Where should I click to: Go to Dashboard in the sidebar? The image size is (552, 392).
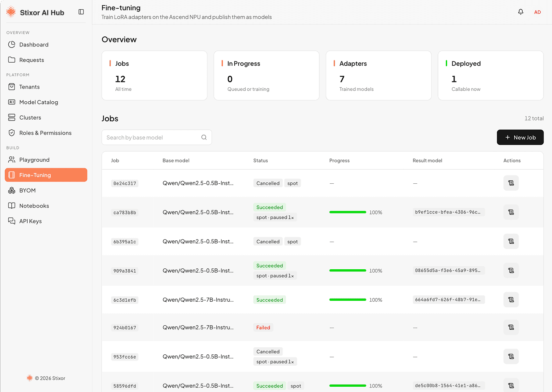coord(46,45)
